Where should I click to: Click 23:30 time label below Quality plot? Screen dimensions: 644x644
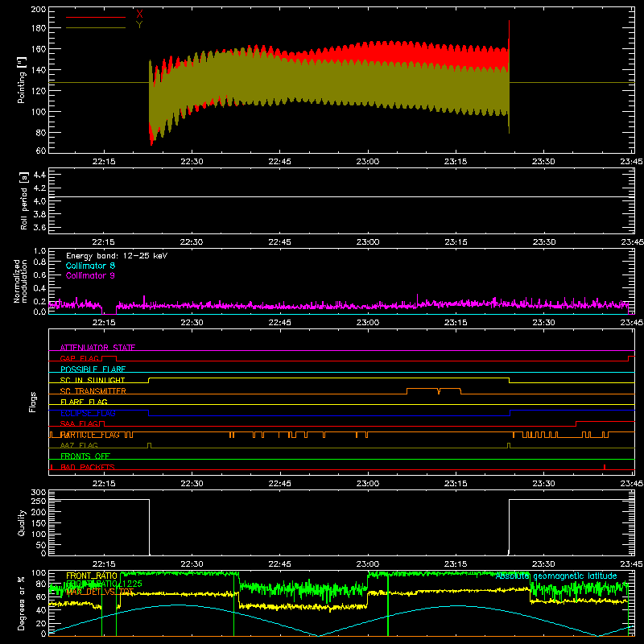click(543, 564)
